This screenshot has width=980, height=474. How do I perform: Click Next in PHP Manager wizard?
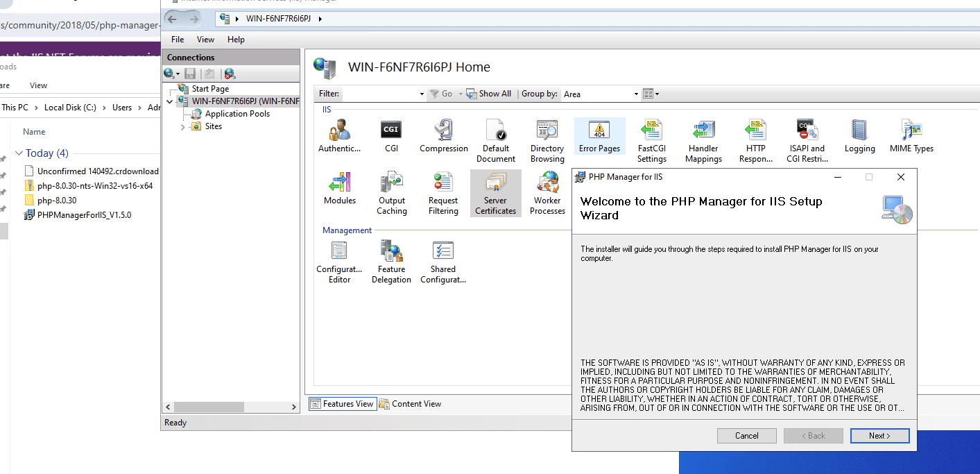pyautogui.click(x=879, y=436)
